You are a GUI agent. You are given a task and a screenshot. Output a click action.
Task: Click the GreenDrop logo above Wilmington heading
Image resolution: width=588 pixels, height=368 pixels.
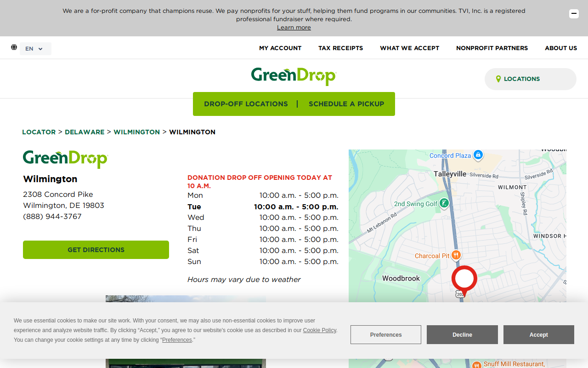(x=65, y=159)
